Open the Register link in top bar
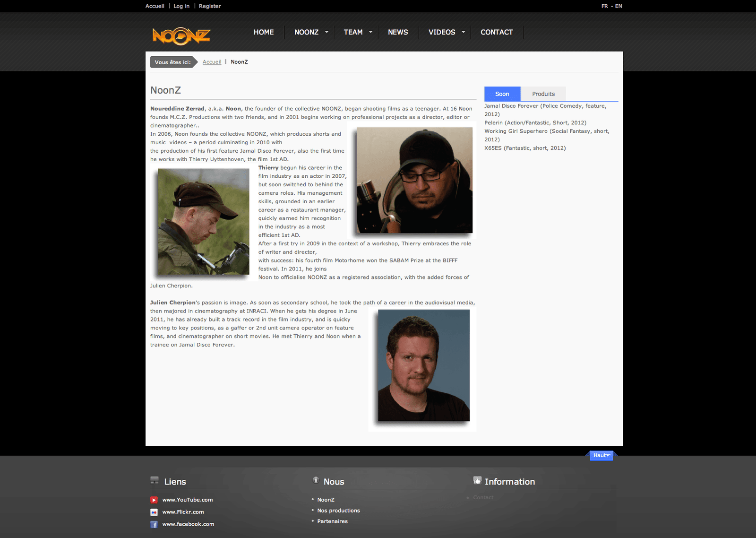Image resolution: width=756 pixels, height=538 pixels. tap(210, 6)
